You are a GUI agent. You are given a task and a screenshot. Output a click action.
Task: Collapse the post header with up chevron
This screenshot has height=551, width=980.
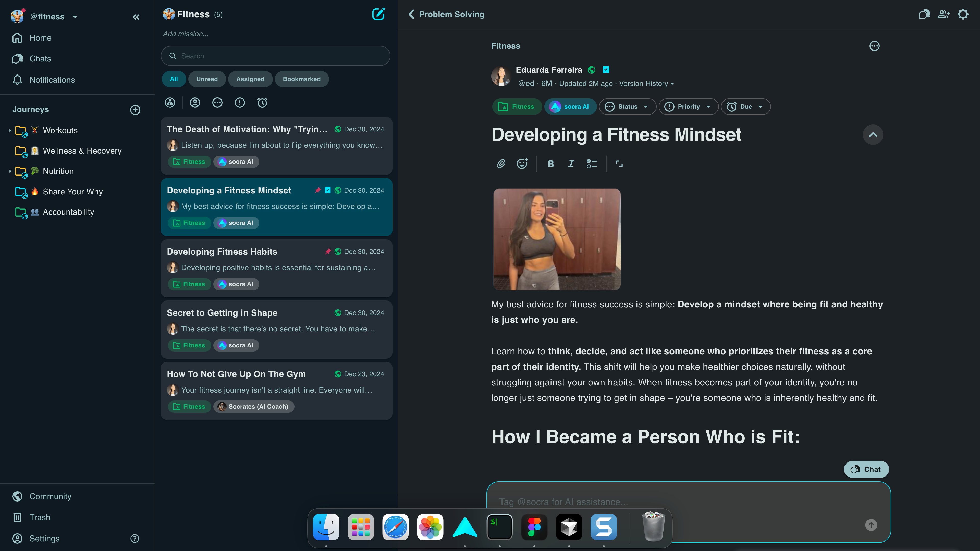[x=873, y=135]
